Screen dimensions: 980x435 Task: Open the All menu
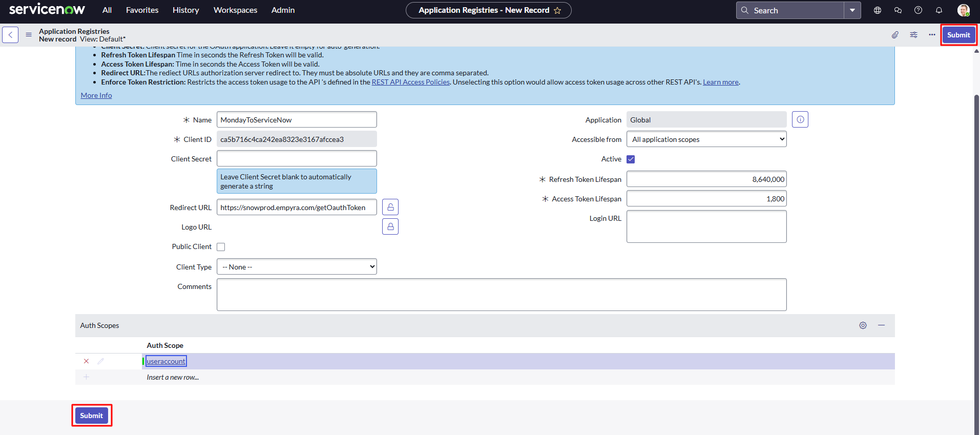click(x=107, y=10)
